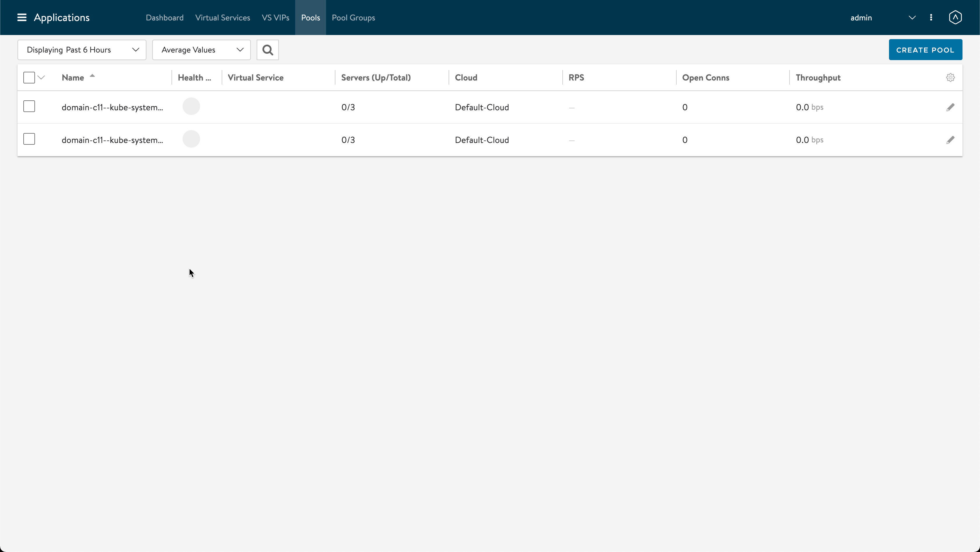
Task: Switch to the Pool Groups tab
Action: pyautogui.click(x=353, y=17)
